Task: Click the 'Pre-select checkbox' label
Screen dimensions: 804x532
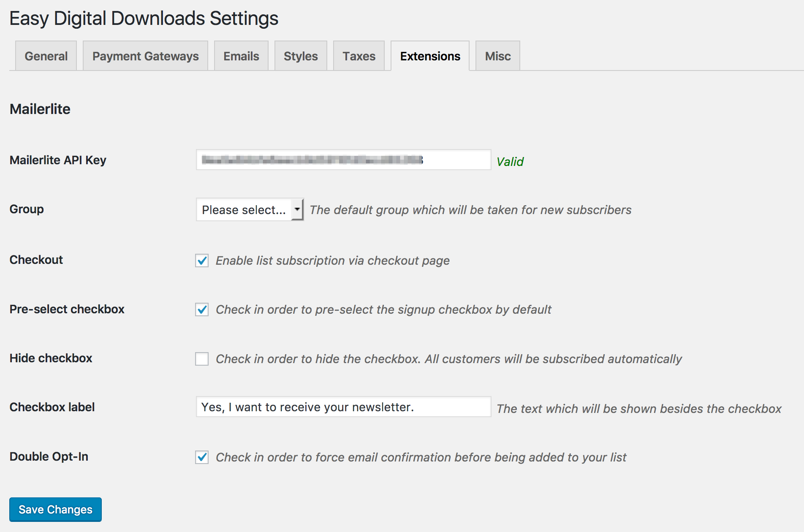Action: [67, 309]
